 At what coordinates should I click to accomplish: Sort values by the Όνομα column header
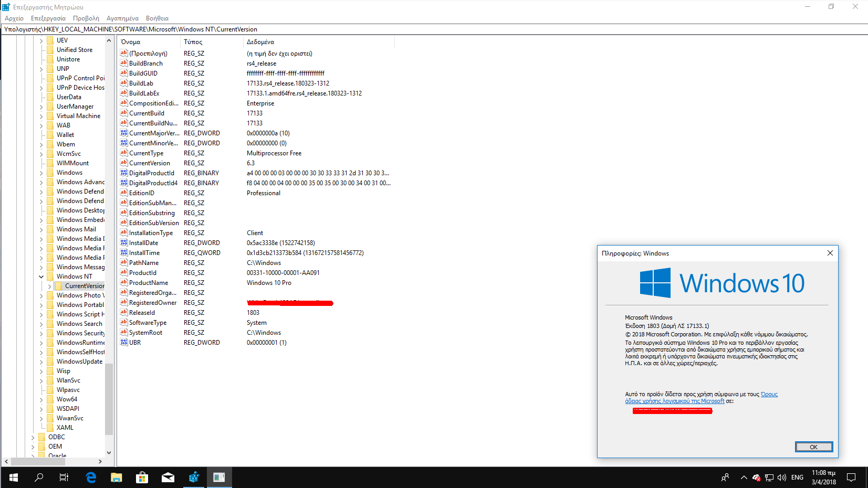point(149,42)
